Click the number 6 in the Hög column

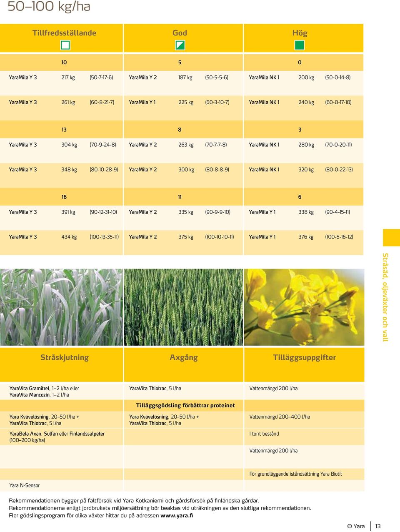coord(300,197)
